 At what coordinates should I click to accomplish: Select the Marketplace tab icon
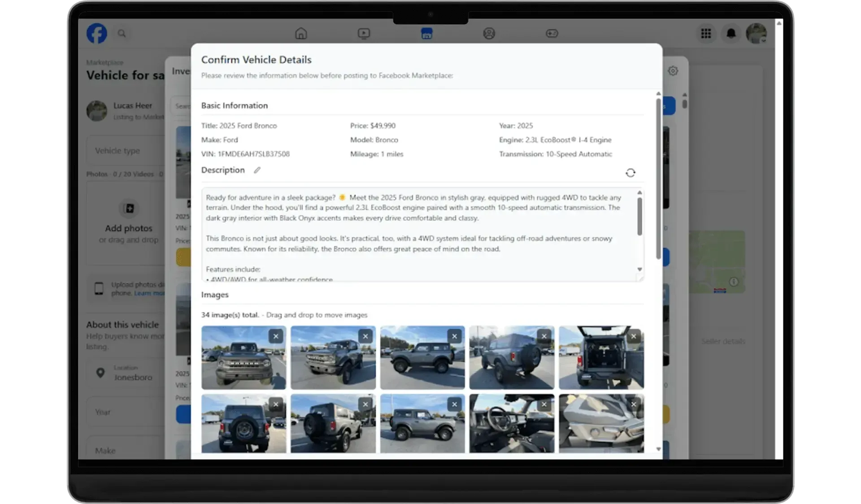pos(426,33)
